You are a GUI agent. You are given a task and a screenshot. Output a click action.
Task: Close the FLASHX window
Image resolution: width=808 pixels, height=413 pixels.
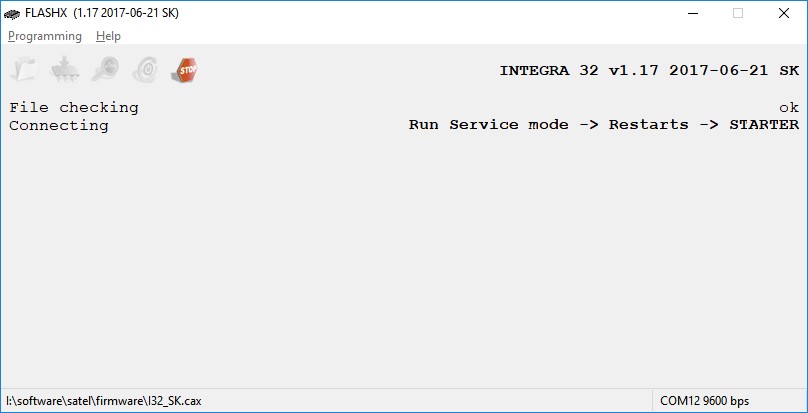pyautogui.click(x=784, y=13)
